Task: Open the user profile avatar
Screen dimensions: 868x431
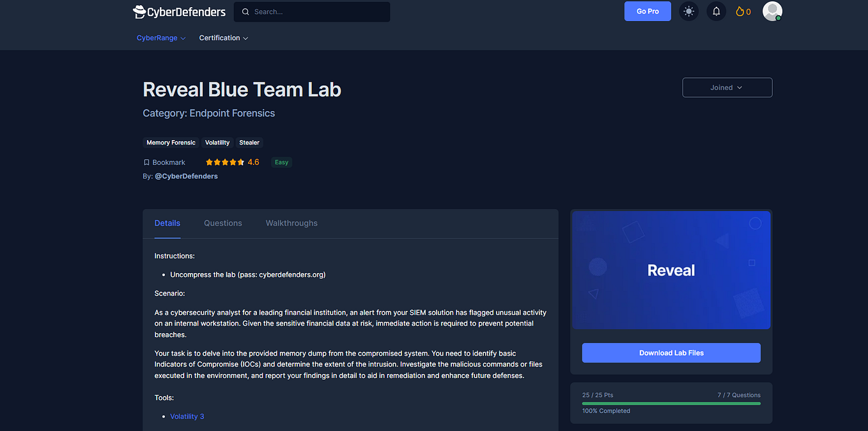Action: coord(772,12)
